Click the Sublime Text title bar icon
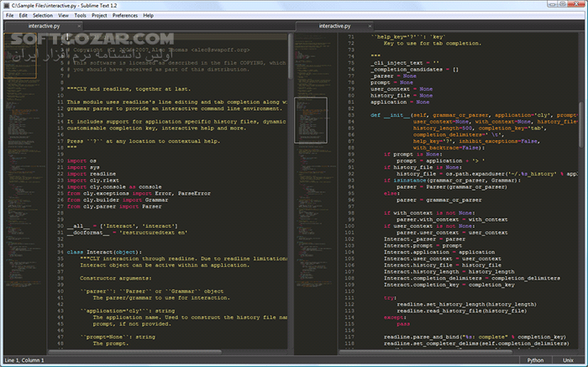This screenshot has width=588, height=367. 7,5
